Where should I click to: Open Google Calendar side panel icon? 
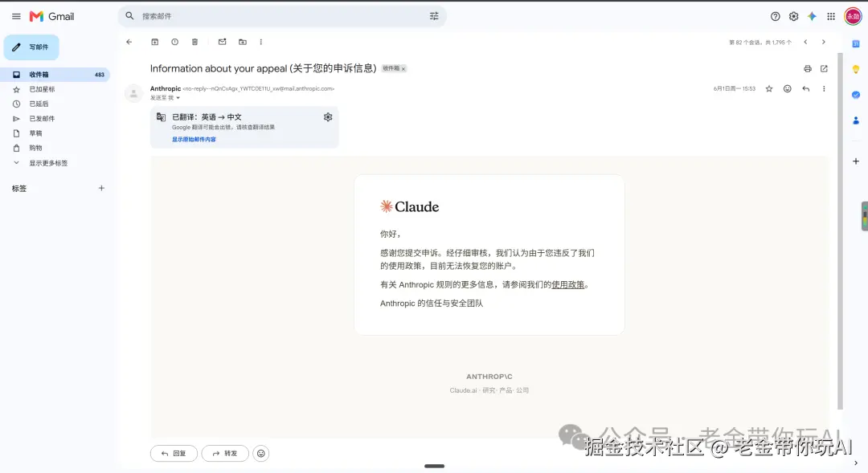pyautogui.click(x=856, y=44)
